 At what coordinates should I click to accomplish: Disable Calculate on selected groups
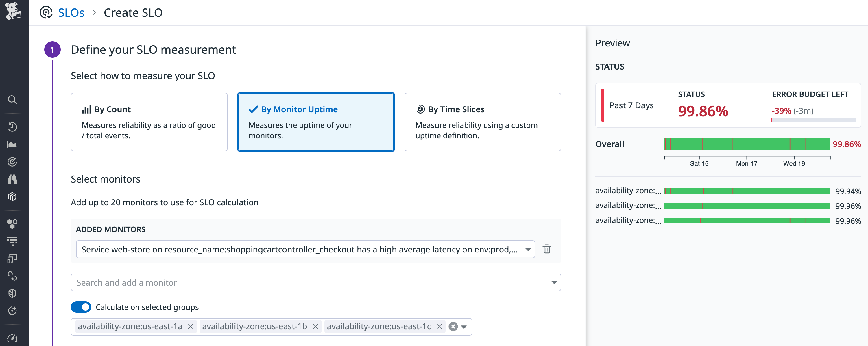pos(81,307)
